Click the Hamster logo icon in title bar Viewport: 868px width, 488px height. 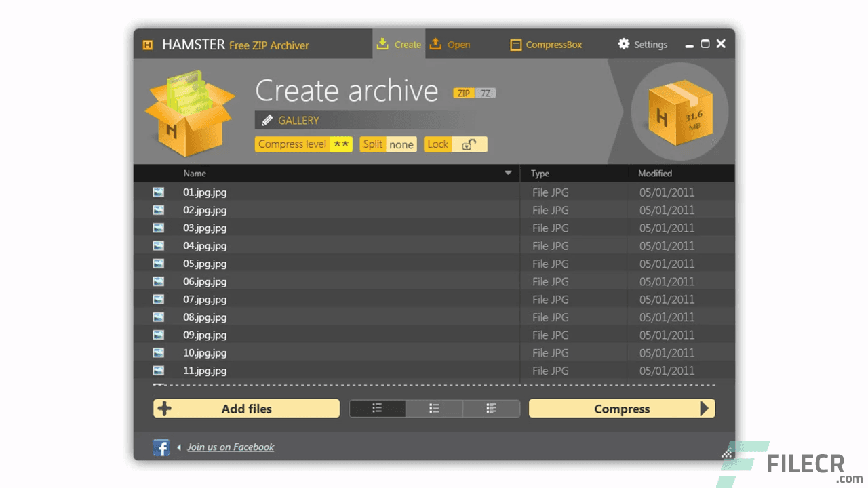click(x=147, y=45)
